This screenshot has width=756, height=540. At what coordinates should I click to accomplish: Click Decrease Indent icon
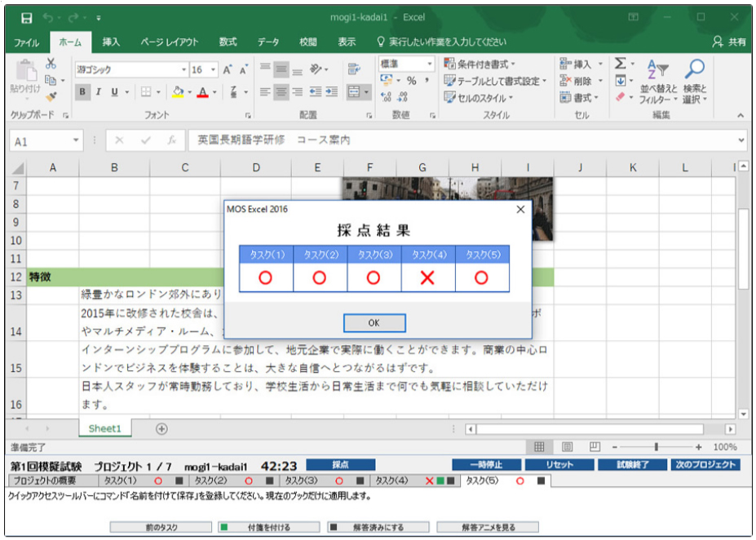(316, 91)
